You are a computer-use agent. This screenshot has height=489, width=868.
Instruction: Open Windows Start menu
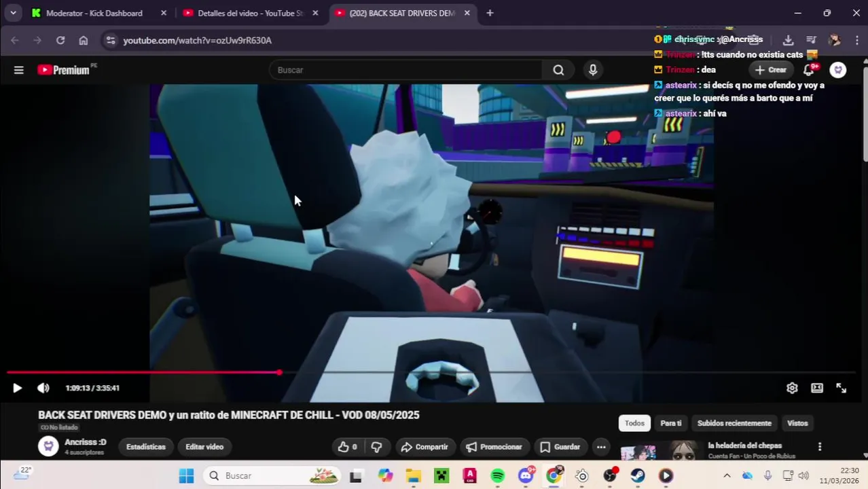pyautogui.click(x=186, y=475)
